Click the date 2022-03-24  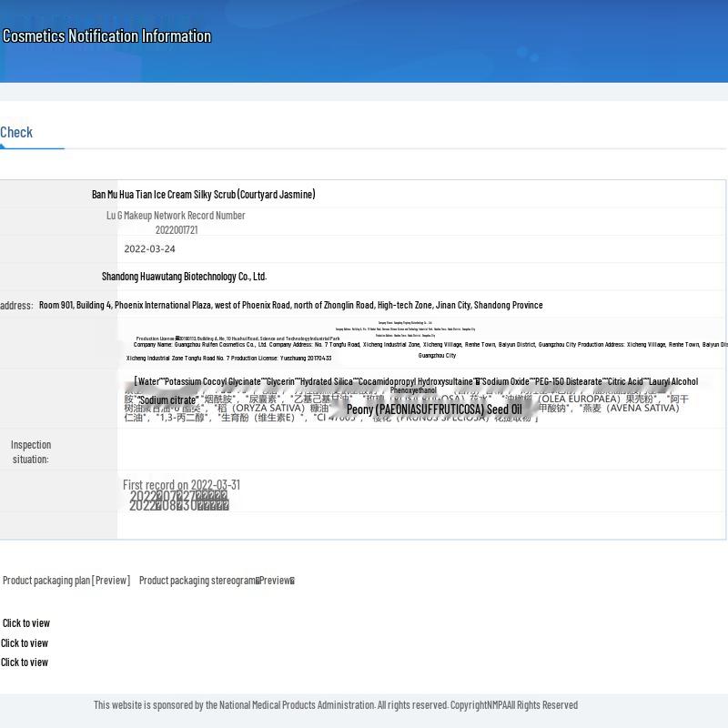(x=150, y=249)
